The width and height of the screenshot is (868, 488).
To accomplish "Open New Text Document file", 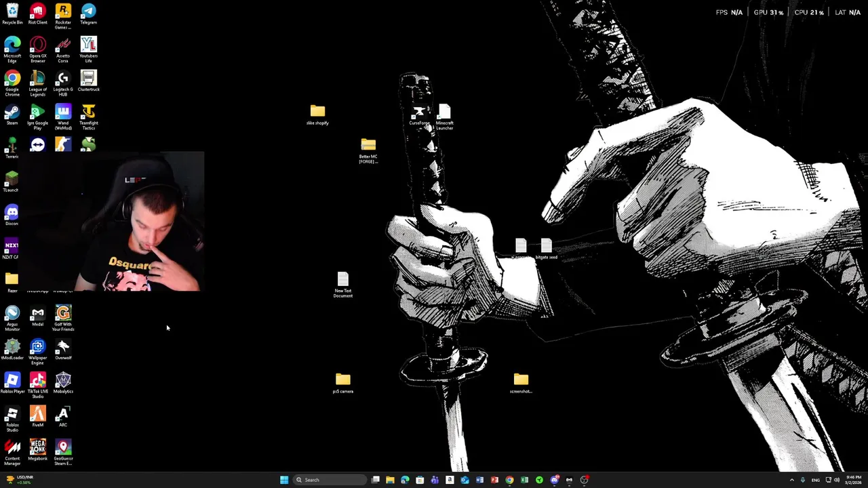I will [342, 285].
